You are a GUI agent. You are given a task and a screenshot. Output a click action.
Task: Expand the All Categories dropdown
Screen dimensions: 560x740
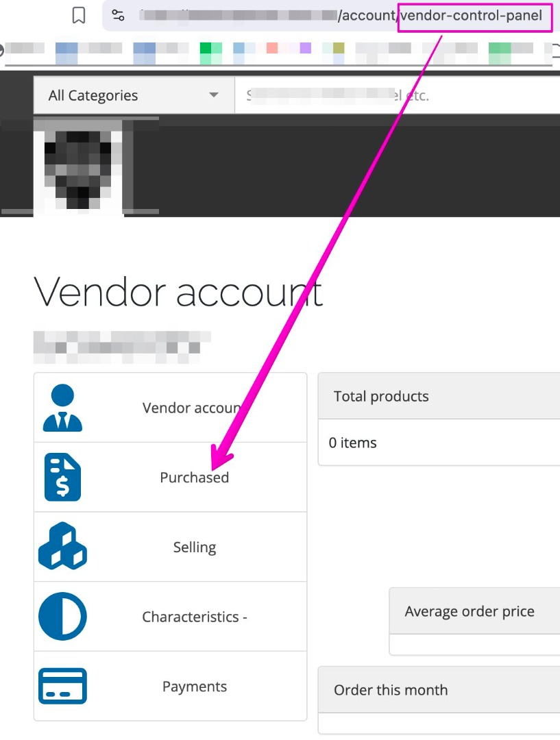(133, 96)
